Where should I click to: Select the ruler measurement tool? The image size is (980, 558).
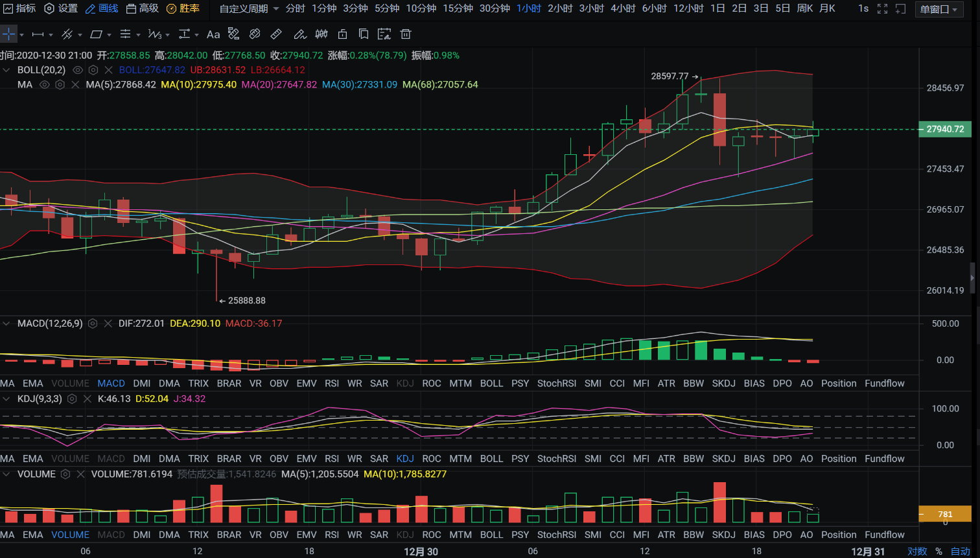point(276,34)
